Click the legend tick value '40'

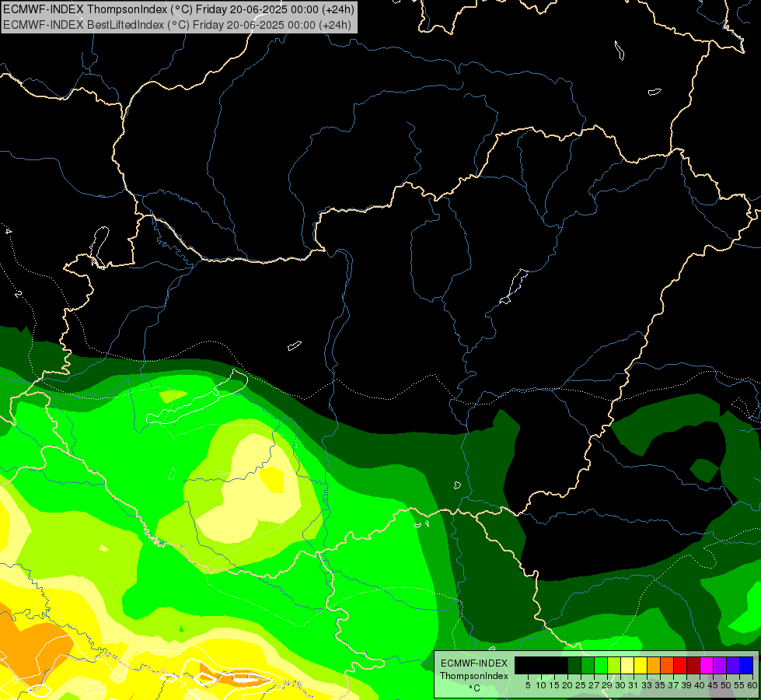(x=700, y=685)
